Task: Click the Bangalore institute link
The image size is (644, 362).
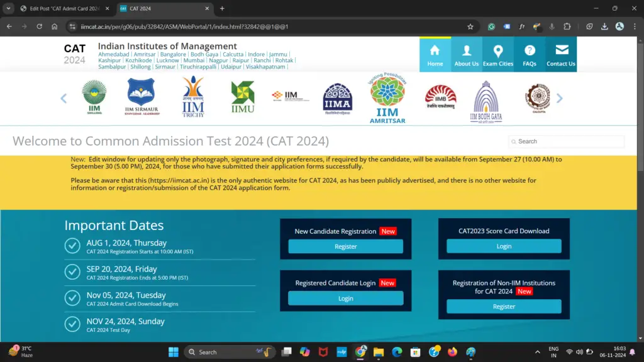Action: tap(173, 54)
